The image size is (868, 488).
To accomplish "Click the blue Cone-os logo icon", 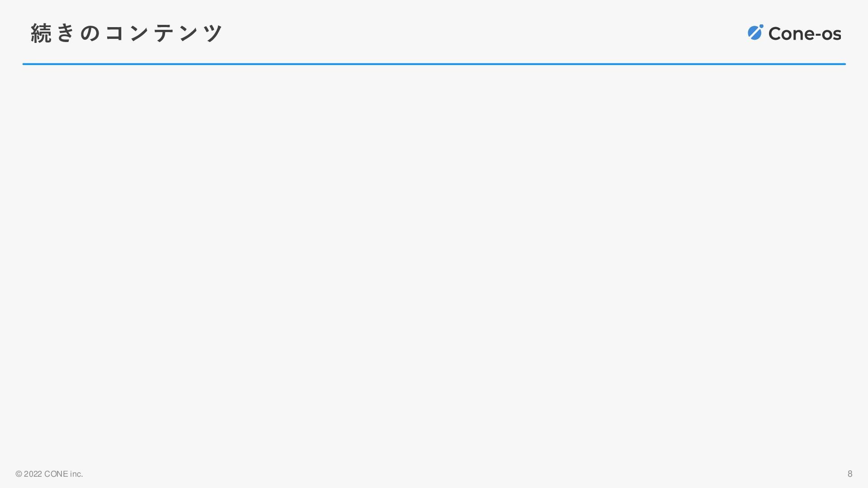I will pos(755,32).
